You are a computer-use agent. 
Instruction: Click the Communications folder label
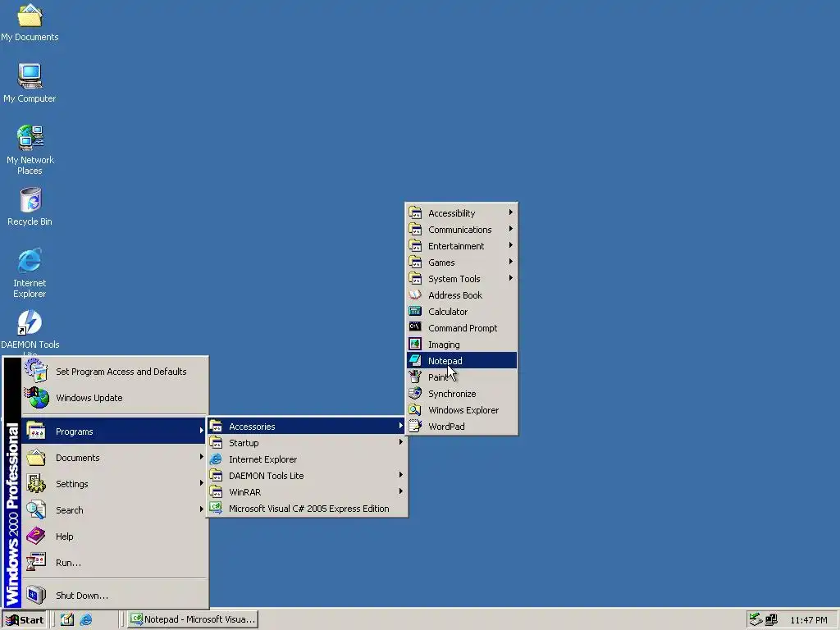tap(459, 230)
